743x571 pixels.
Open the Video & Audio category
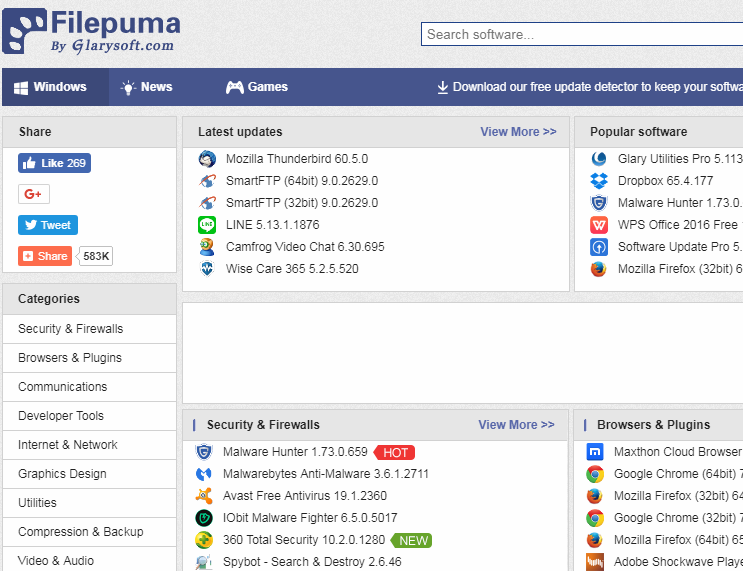90,560
